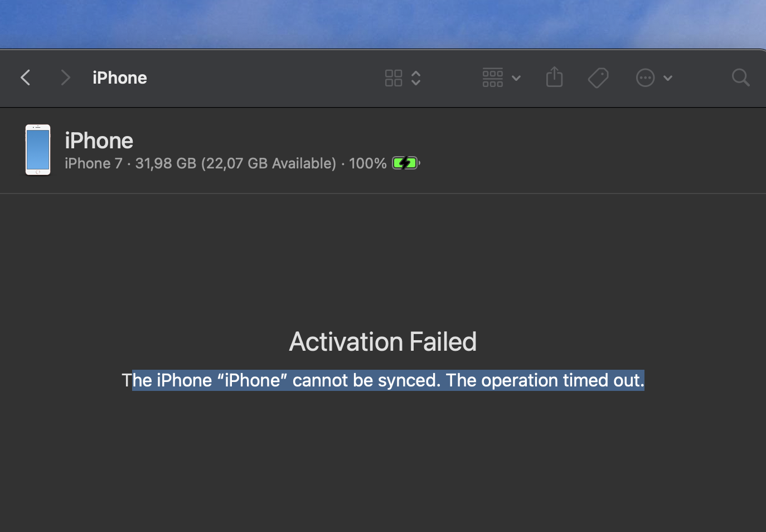Expand the More actions dropdown chevron
The height and width of the screenshot is (532, 766).
[x=668, y=78]
